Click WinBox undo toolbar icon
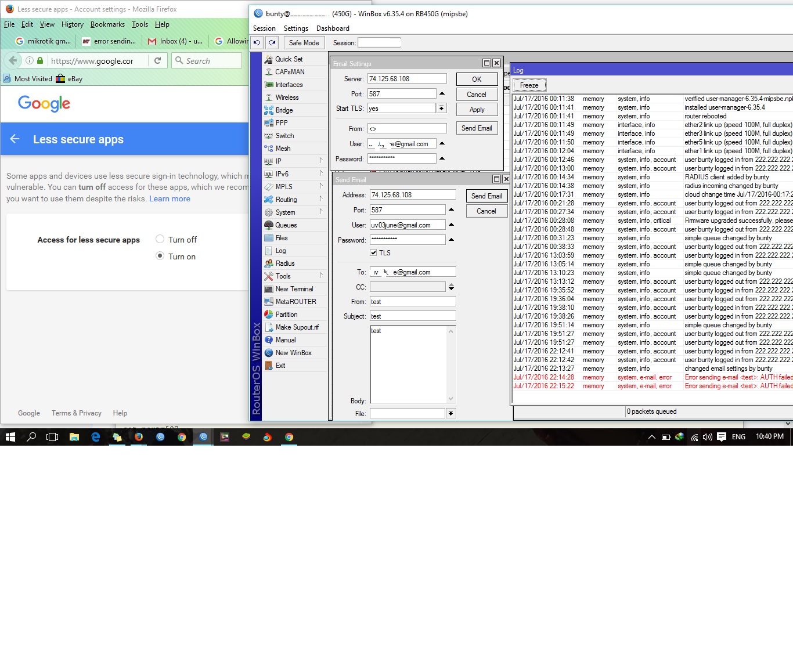793x672 pixels. 257,42
